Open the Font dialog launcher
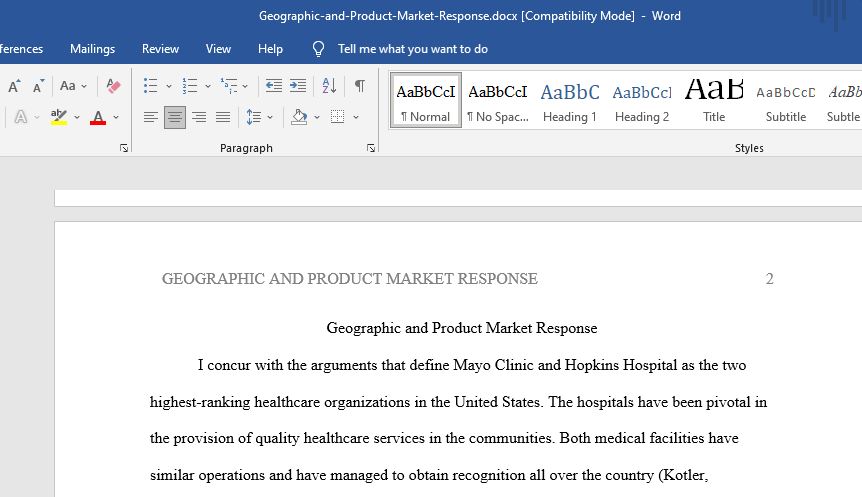 point(124,148)
